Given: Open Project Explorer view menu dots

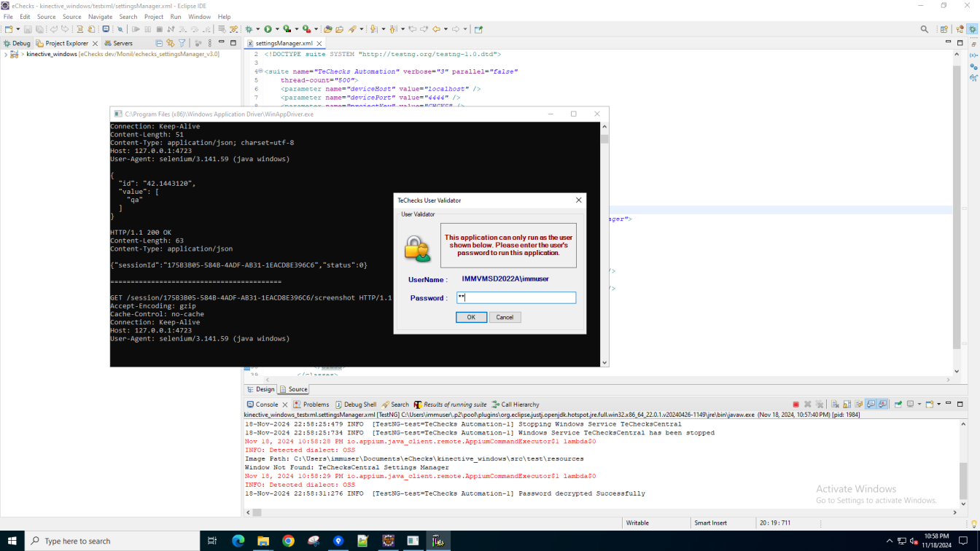Looking at the screenshot, I should [x=209, y=43].
